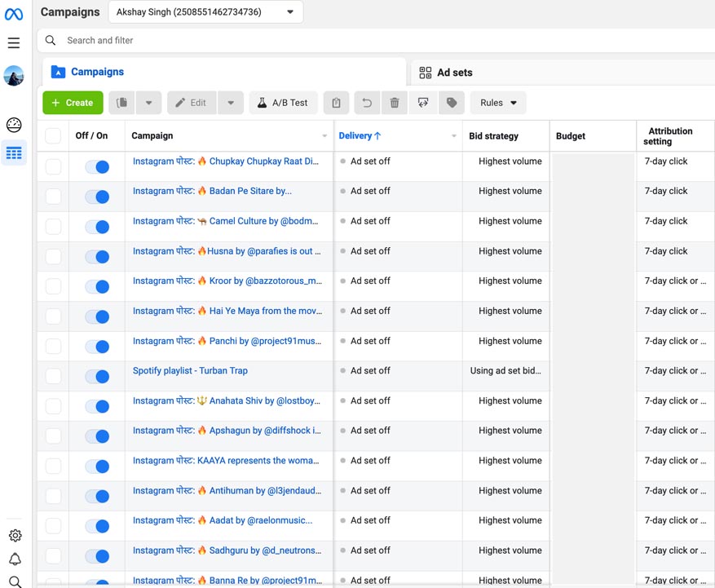Viewport: 715px width, 588px height.
Task: Open the Rules dropdown menu
Action: click(498, 103)
